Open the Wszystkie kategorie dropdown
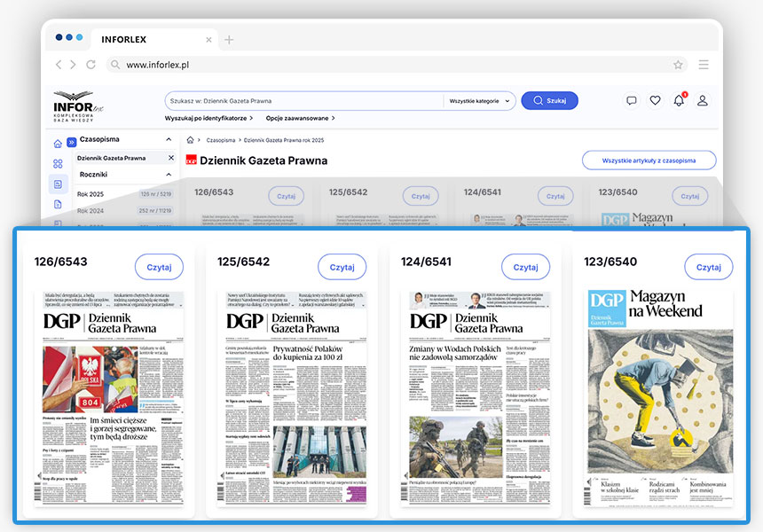Image resolution: width=763 pixels, height=532 pixels. (x=481, y=101)
